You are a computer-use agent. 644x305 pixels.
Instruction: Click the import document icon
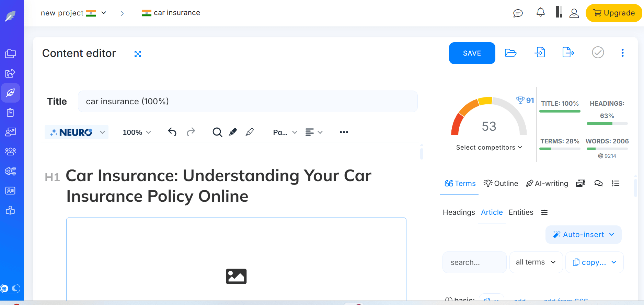tap(540, 53)
